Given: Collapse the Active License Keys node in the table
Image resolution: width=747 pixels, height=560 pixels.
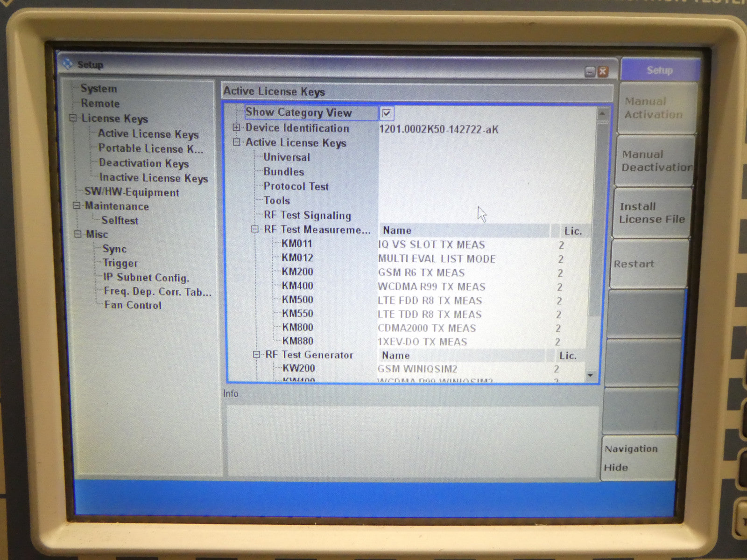Looking at the screenshot, I should tap(237, 142).
